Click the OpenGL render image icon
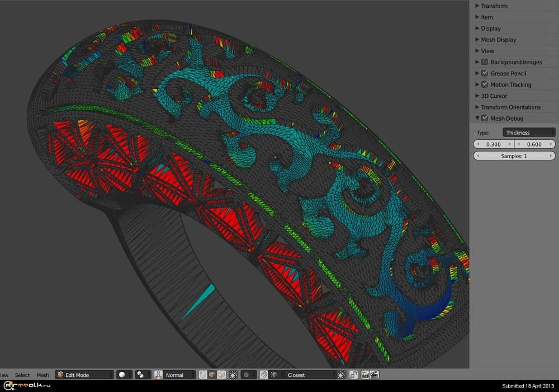This screenshot has width=559, height=392. [366, 375]
